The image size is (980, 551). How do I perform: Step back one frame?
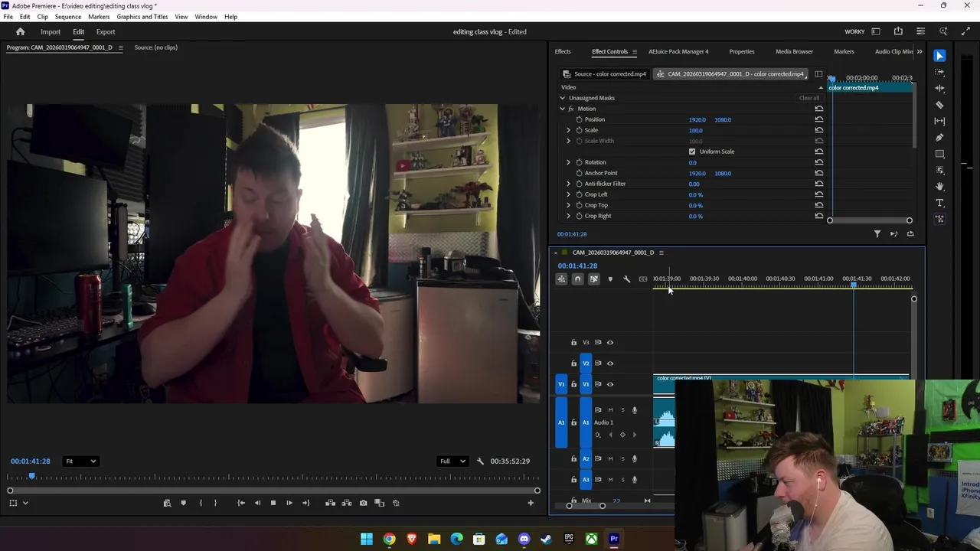[x=256, y=503]
